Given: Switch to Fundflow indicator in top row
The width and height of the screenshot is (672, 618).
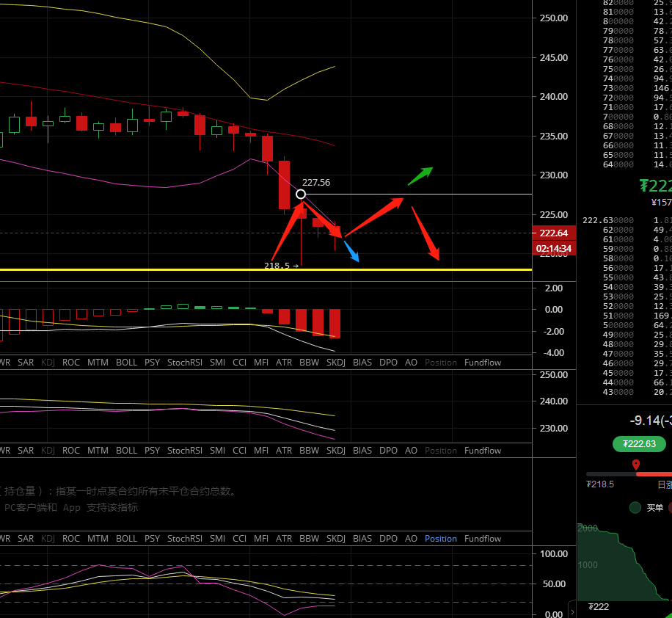Looking at the screenshot, I should coord(483,363).
